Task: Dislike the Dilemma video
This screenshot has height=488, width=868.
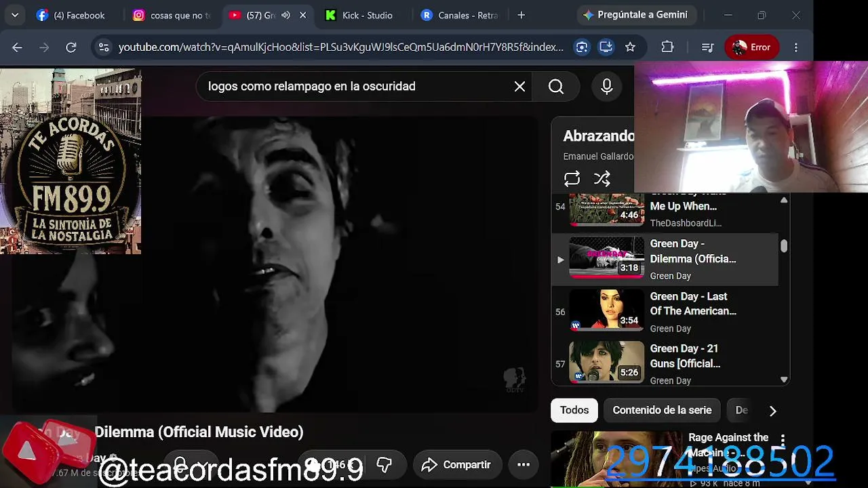Action: click(x=384, y=464)
